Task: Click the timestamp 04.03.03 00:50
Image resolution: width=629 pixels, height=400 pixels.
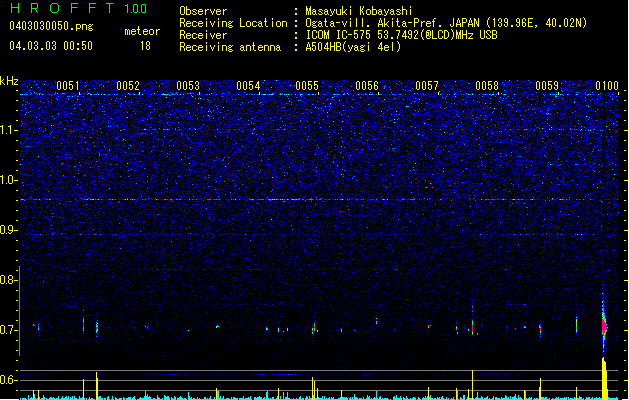Action: (51, 46)
